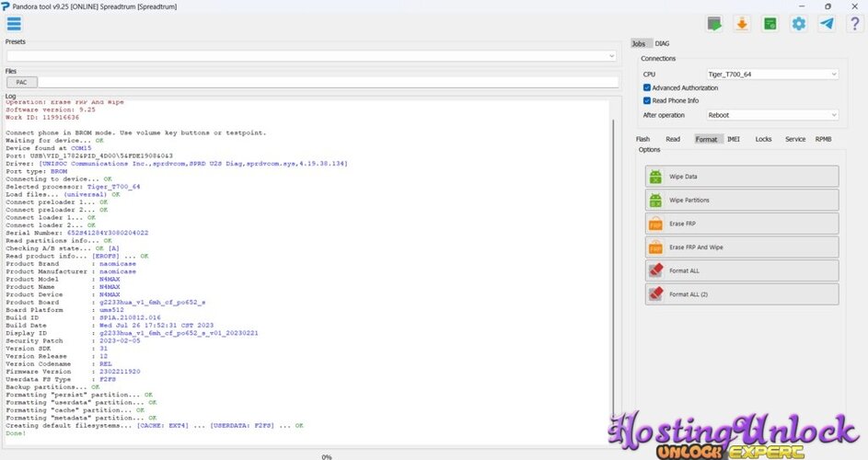Click the orange download arrow icon
The height and width of the screenshot is (460, 868).
click(x=742, y=24)
